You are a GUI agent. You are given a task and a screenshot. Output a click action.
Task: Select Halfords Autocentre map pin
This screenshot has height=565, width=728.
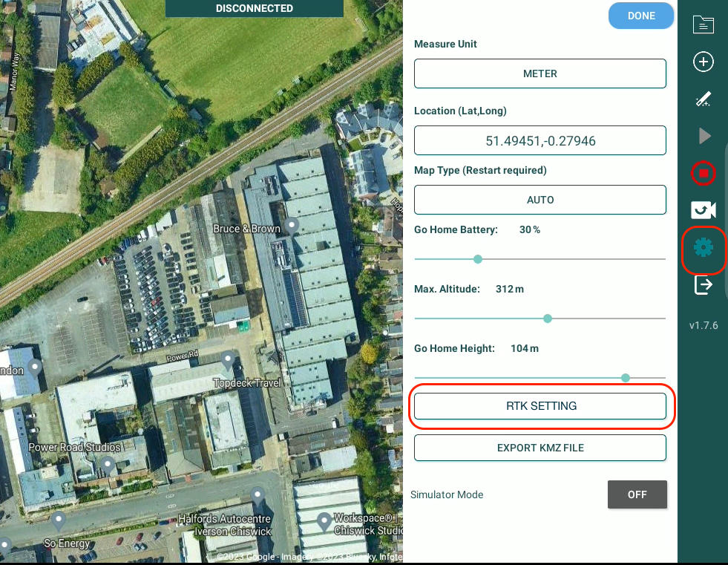(x=258, y=496)
